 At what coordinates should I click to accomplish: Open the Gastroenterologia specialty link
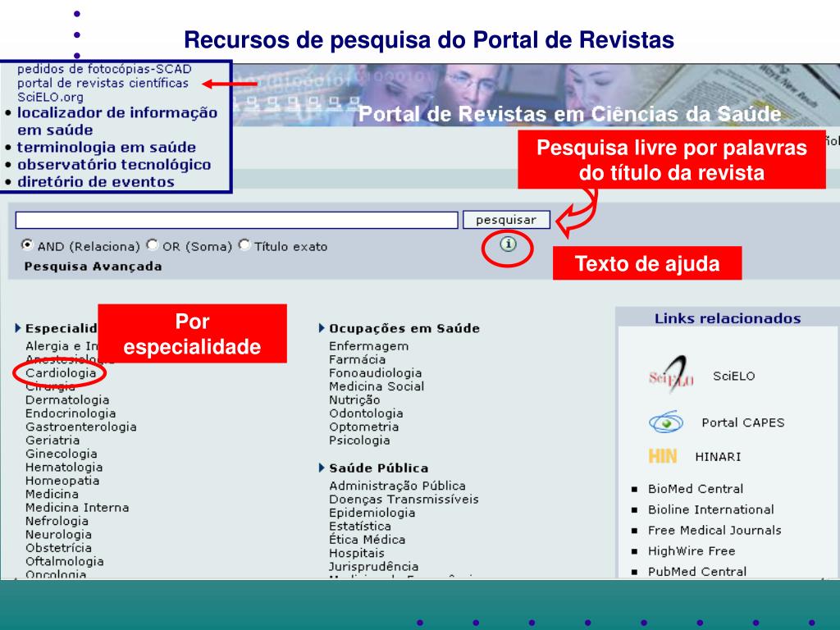(81, 427)
